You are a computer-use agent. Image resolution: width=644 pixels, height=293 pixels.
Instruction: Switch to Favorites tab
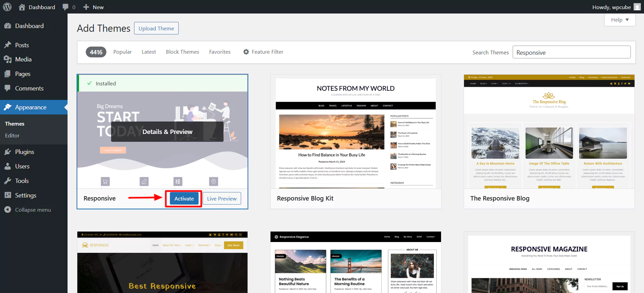coord(220,52)
